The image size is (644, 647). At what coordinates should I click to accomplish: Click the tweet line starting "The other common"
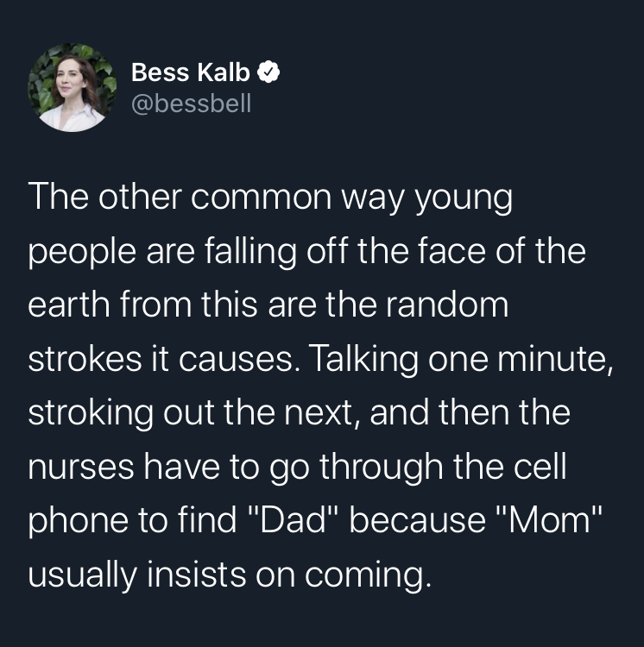[269, 199]
